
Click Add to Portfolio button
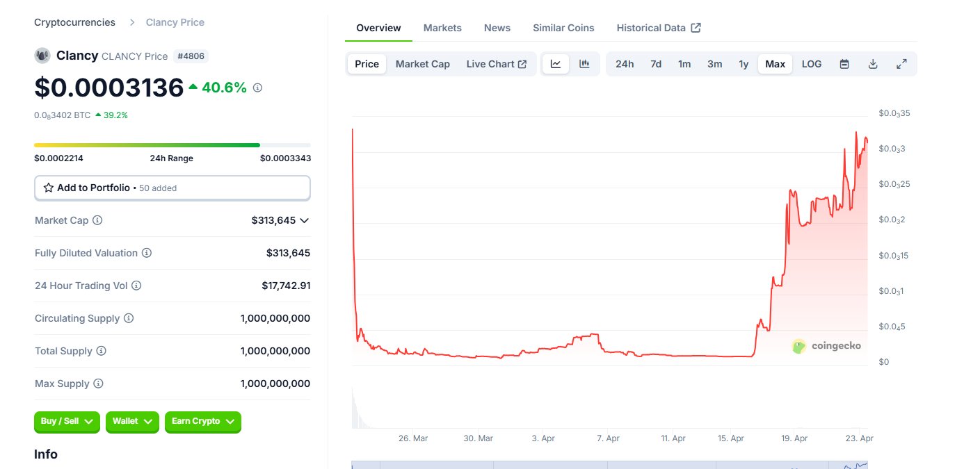pyautogui.click(x=172, y=188)
